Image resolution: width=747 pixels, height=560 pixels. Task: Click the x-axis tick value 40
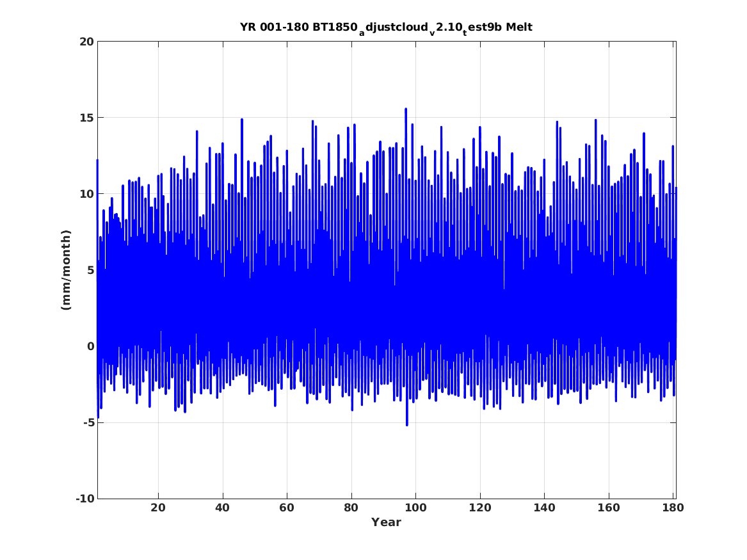click(x=223, y=508)
